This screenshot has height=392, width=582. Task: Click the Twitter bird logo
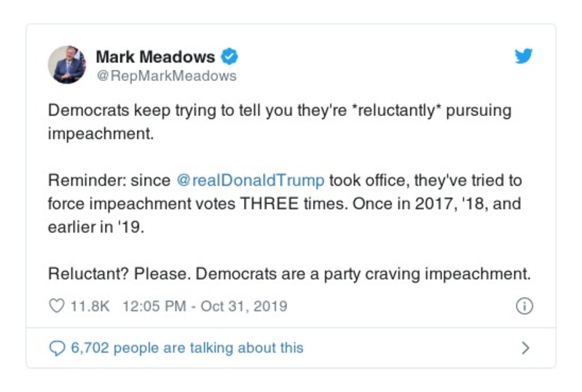tap(523, 56)
